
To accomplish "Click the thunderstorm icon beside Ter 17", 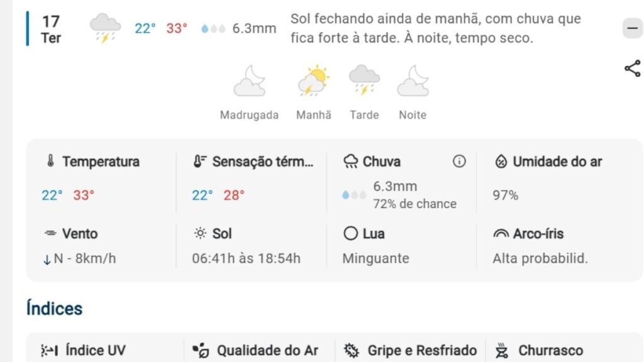I will click(104, 28).
